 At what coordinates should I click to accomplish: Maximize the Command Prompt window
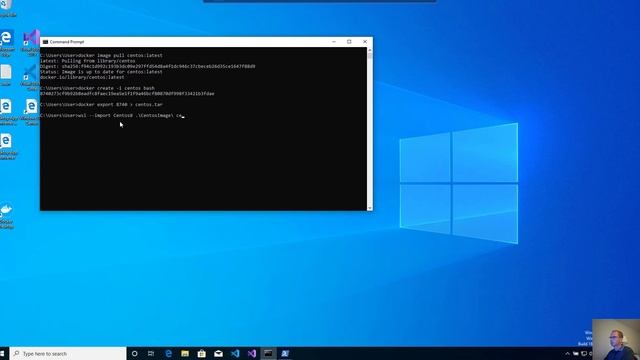(349, 42)
